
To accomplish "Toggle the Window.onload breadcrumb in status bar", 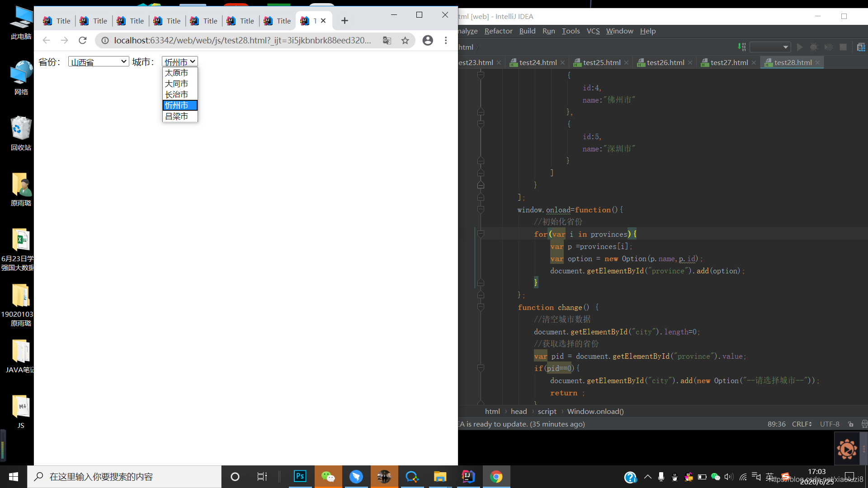I will [595, 411].
